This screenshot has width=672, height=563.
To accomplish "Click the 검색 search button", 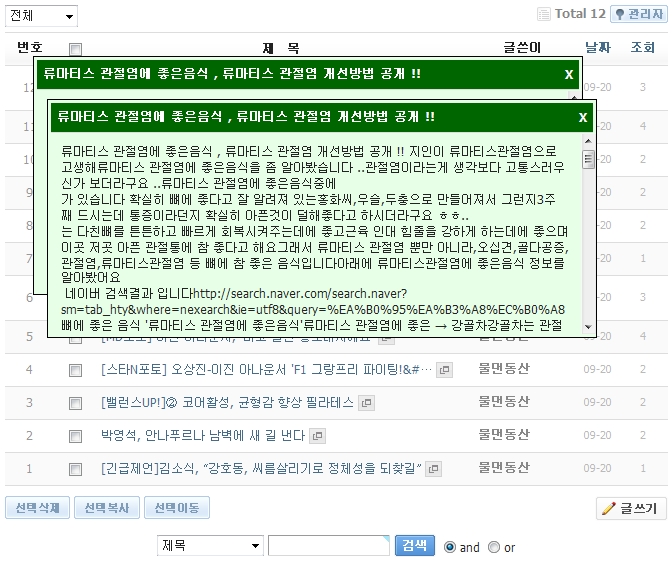I will point(414,546).
